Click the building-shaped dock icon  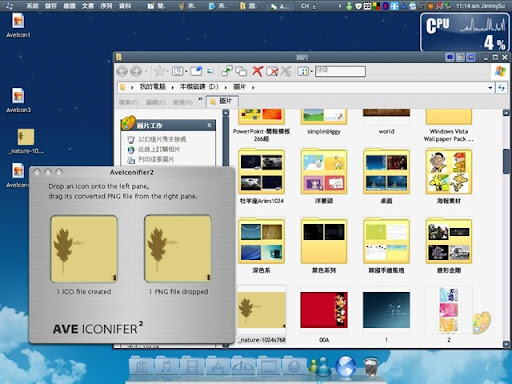[141, 367]
